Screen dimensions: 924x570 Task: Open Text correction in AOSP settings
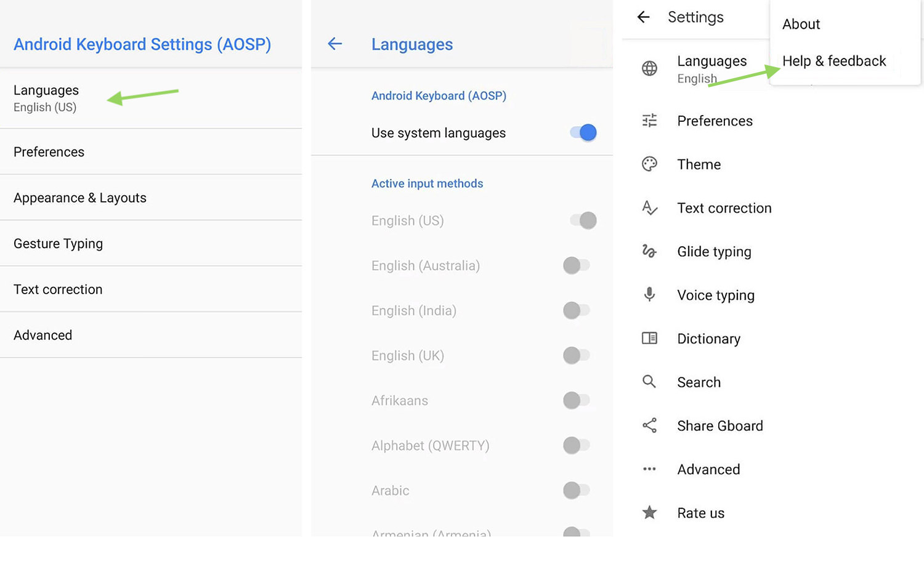click(151, 289)
